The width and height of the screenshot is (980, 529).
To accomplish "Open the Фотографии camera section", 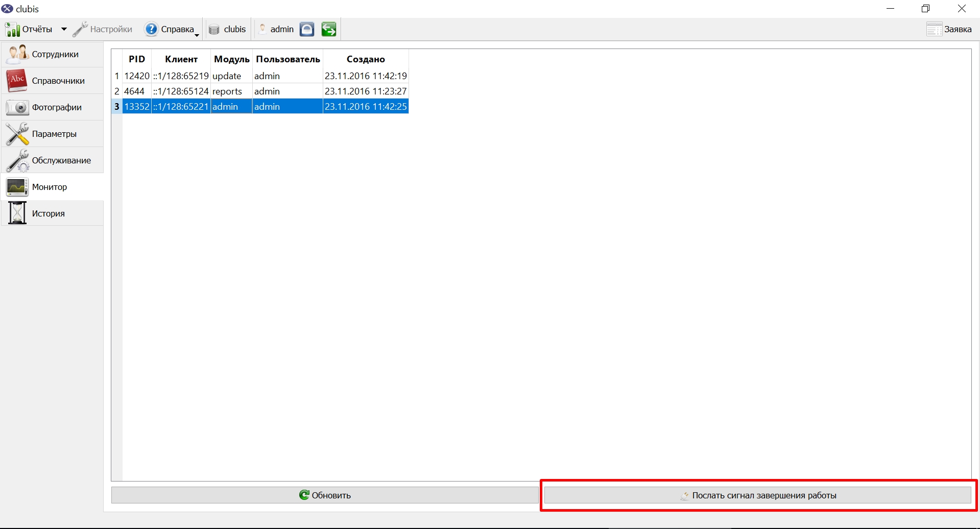I will [52, 107].
